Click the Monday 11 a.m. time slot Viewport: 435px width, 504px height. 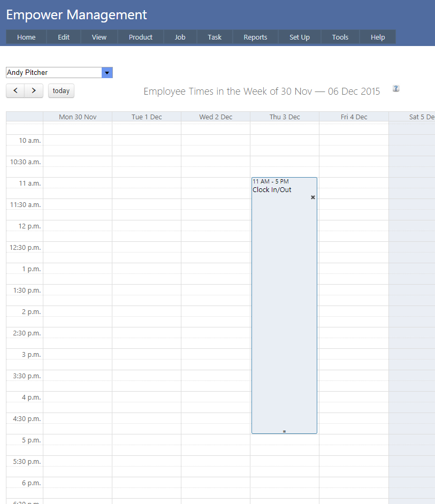(x=78, y=183)
